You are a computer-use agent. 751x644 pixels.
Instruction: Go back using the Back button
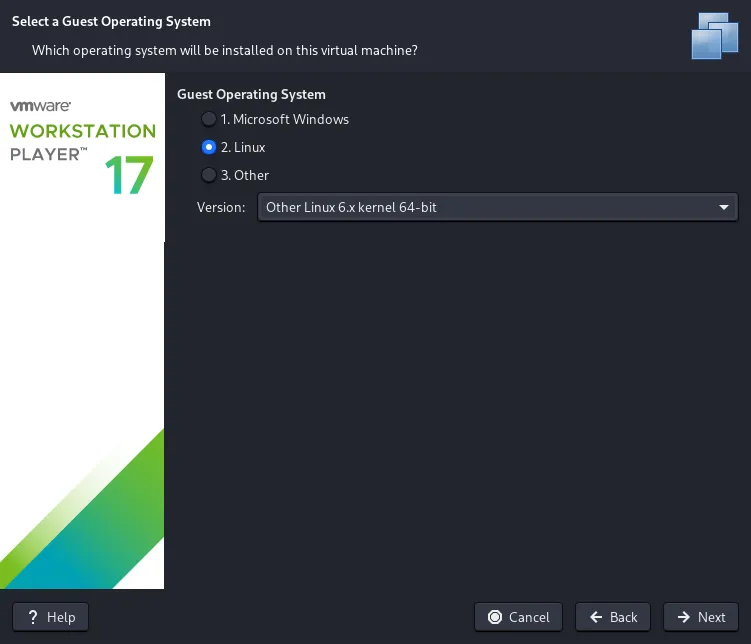click(x=613, y=617)
